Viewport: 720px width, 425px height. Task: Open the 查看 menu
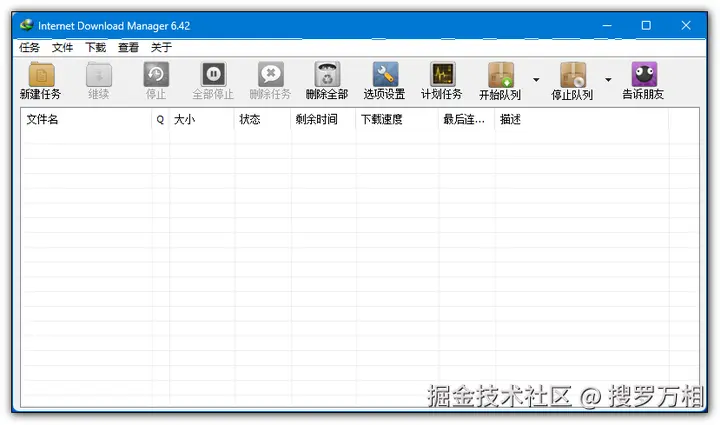coord(129,47)
